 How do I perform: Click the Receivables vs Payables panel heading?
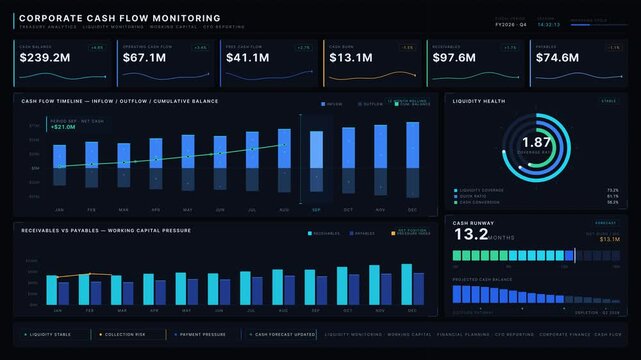[106, 231]
